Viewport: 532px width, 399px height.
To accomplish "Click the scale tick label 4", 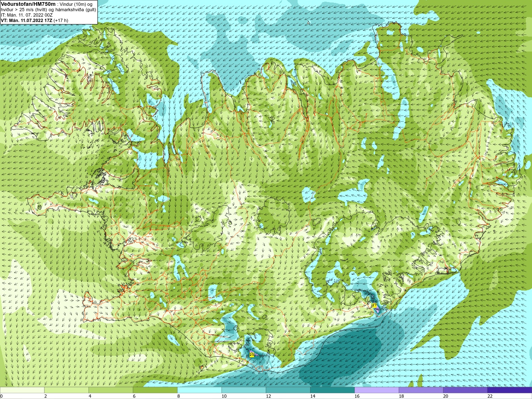I will tap(90, 396).
